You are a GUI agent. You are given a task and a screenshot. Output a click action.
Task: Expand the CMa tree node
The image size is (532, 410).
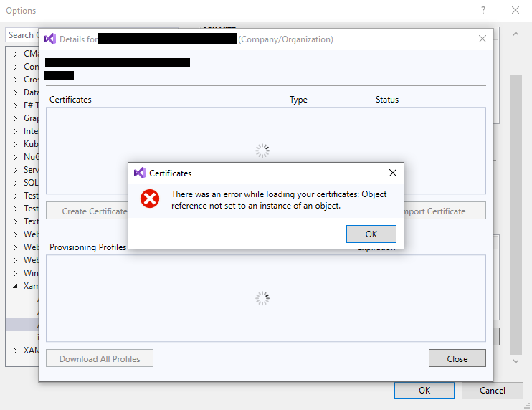click(x=16, y=54)
